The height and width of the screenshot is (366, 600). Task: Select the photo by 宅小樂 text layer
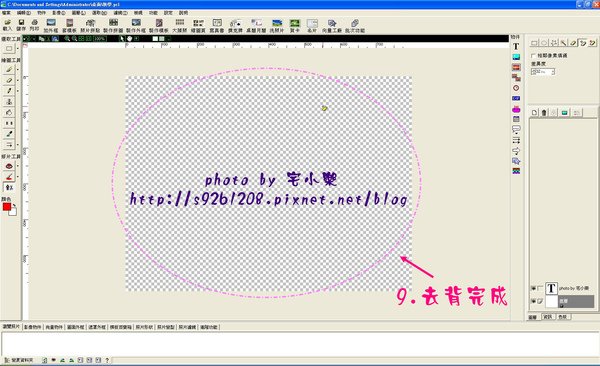[570, 288]
